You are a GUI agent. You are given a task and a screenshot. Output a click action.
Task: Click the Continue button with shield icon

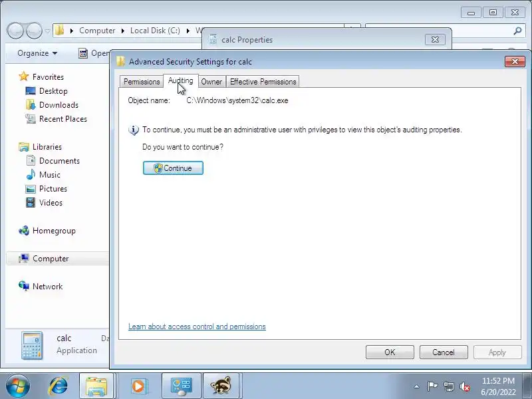point(173,168)
